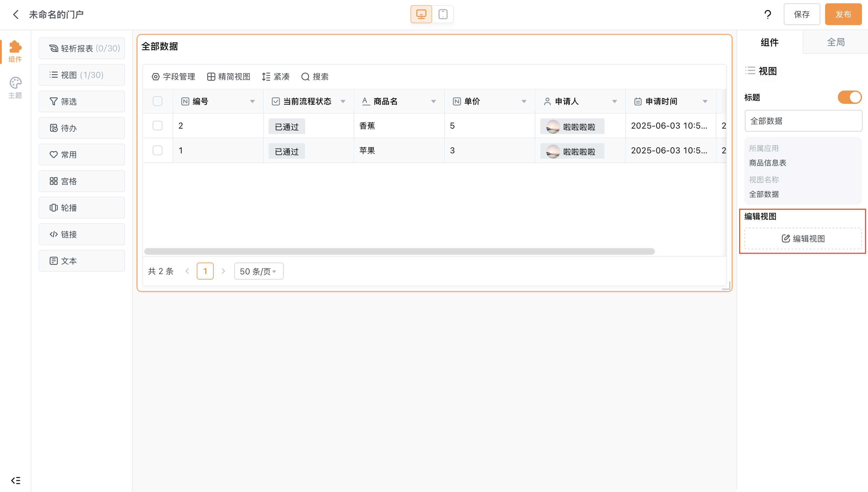Image resolution: width=868 pixels, height=492 pixels.
Task: Click 编号 cell with value 2
Action: click(218, 126)
